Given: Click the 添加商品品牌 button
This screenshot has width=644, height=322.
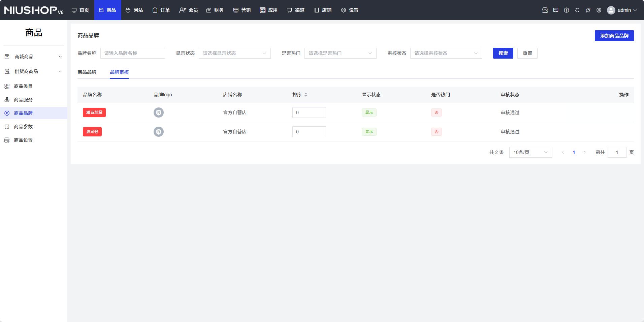Looking at the screenshot, I should point(614,36).
